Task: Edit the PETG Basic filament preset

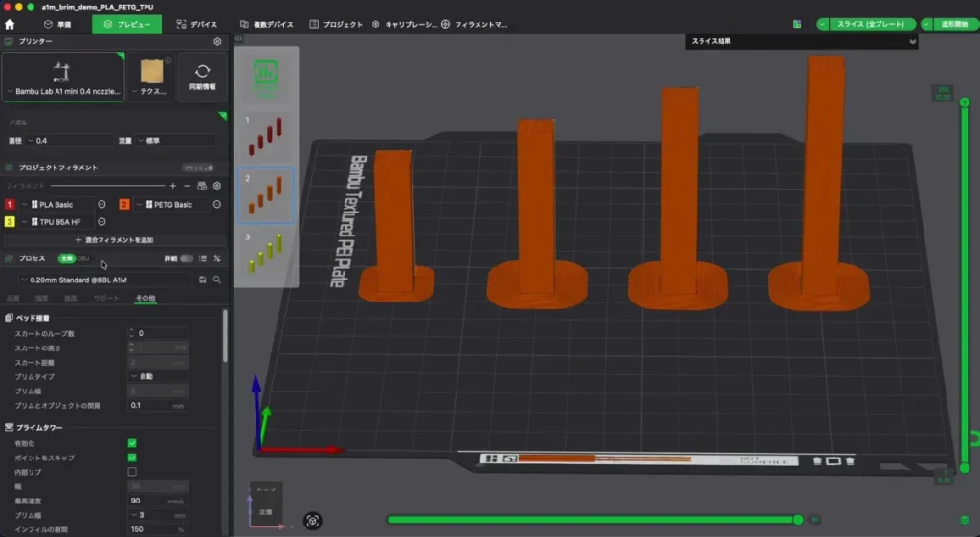Action: (217, 205)
